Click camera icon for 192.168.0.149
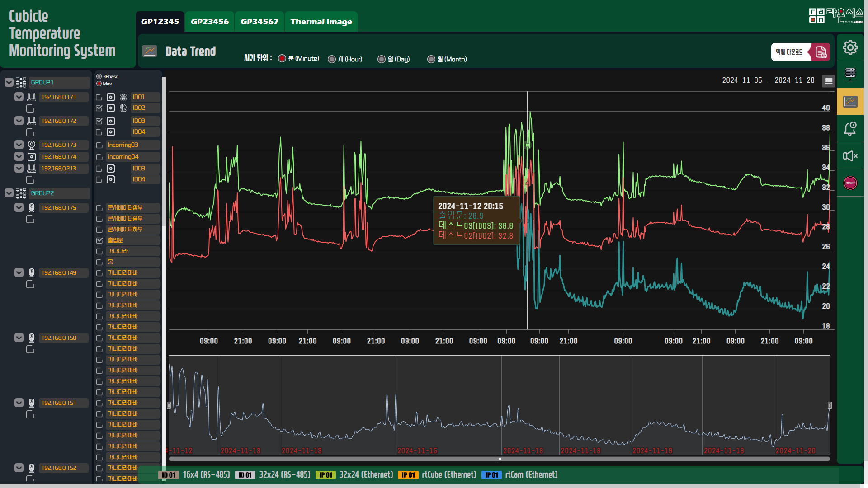Image resolution: width=868 pixels, height=488 pixels. 32,272
